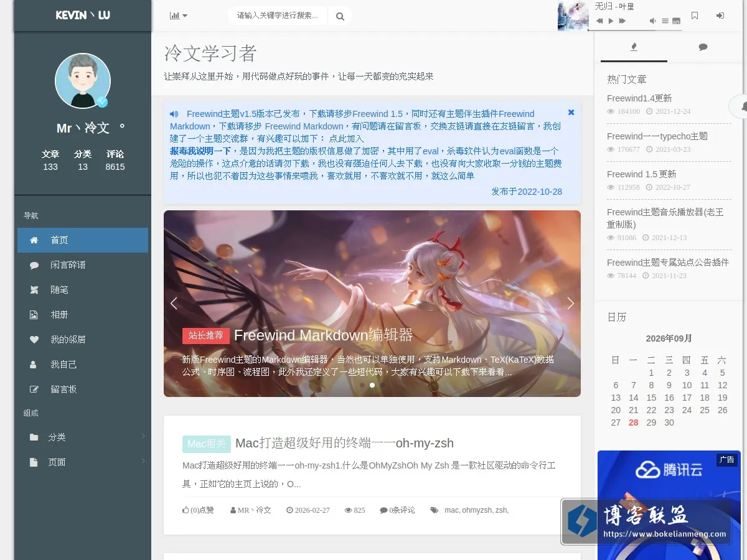Screen dimensions: 747x560
Task: Open hot article Freewind一一typecho主题
Action: pos(657,136)
